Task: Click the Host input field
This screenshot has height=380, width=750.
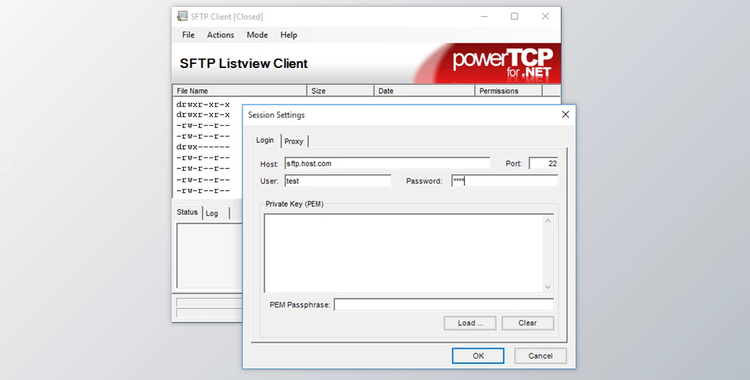Action: (387, 164)
